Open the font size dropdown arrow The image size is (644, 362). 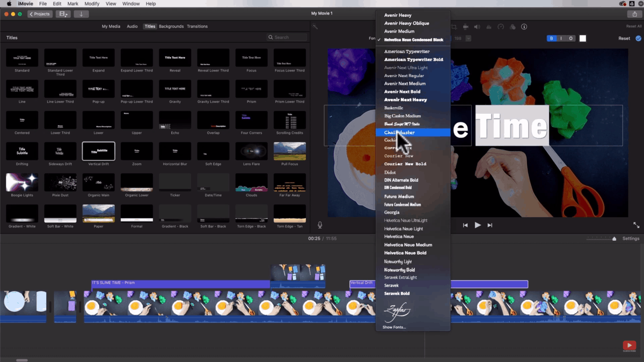click(467, 38)
